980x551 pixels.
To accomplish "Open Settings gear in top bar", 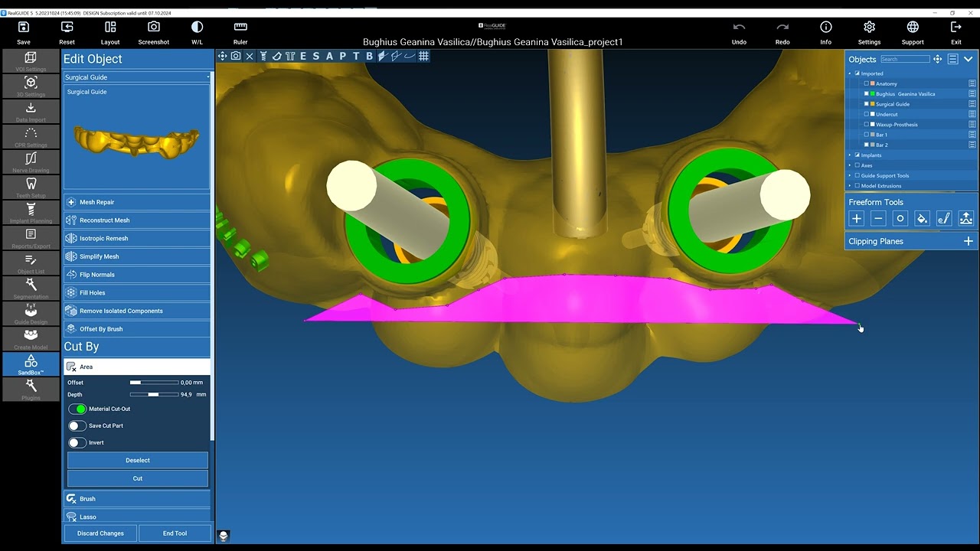I will 869,28.
